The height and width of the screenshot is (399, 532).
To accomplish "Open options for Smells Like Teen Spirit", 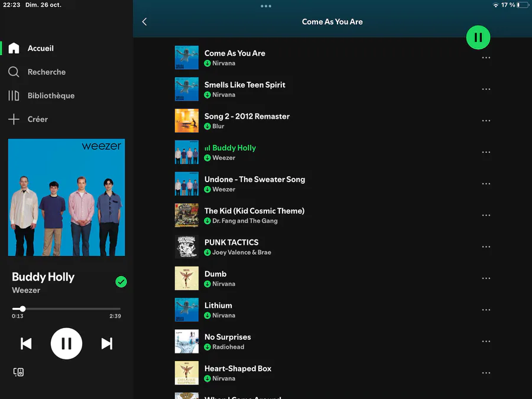I will point(486,89).
